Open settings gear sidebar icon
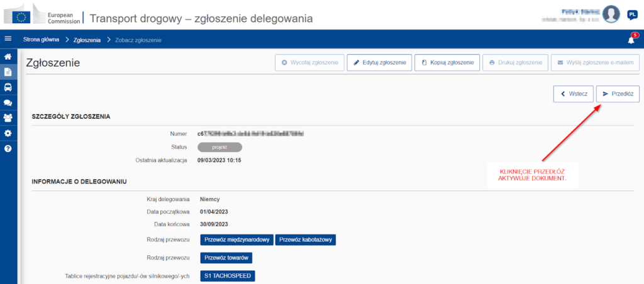 pyautogui.click(x=8, y=133)
